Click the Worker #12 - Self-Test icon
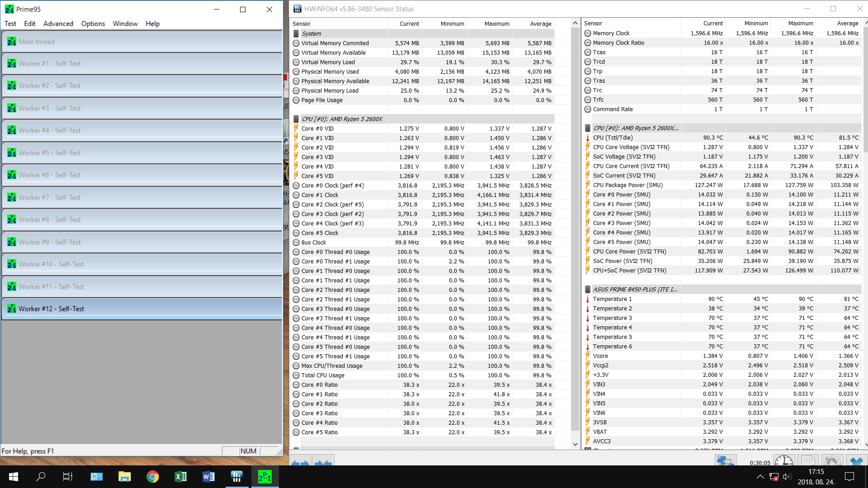868x488 pixels. click(12, 309)
